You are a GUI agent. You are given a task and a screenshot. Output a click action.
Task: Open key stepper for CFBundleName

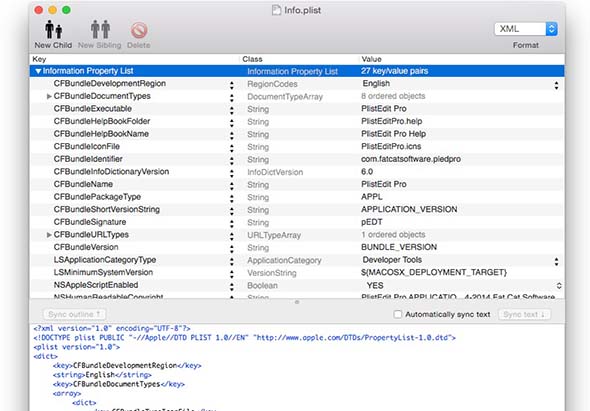pos(231,186)
